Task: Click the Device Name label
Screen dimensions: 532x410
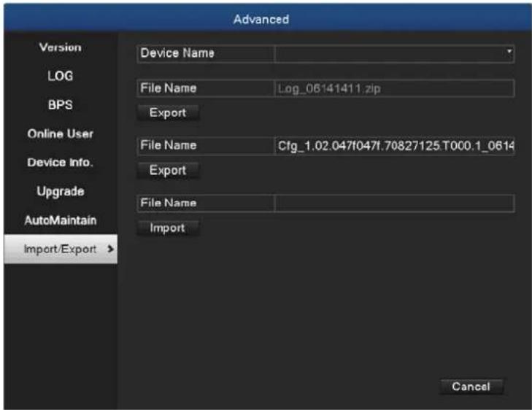Action: tap(177, 53)
